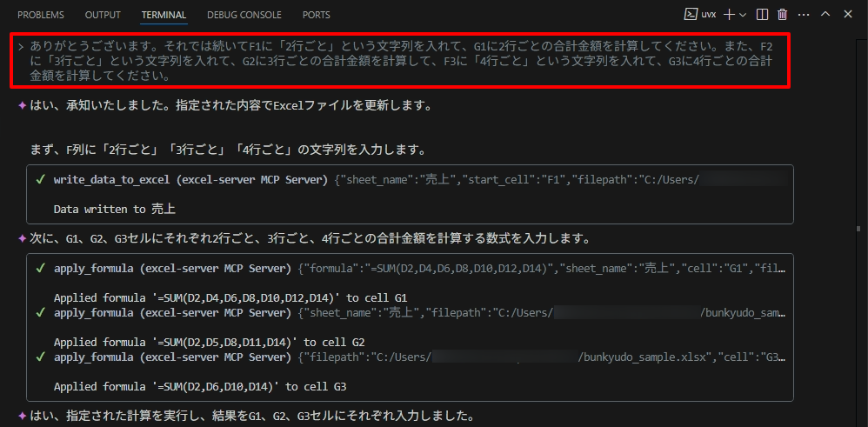Click 'Applied formula' result for cell G1
This screenshot has height=427, width=868.
pos(230,297)
